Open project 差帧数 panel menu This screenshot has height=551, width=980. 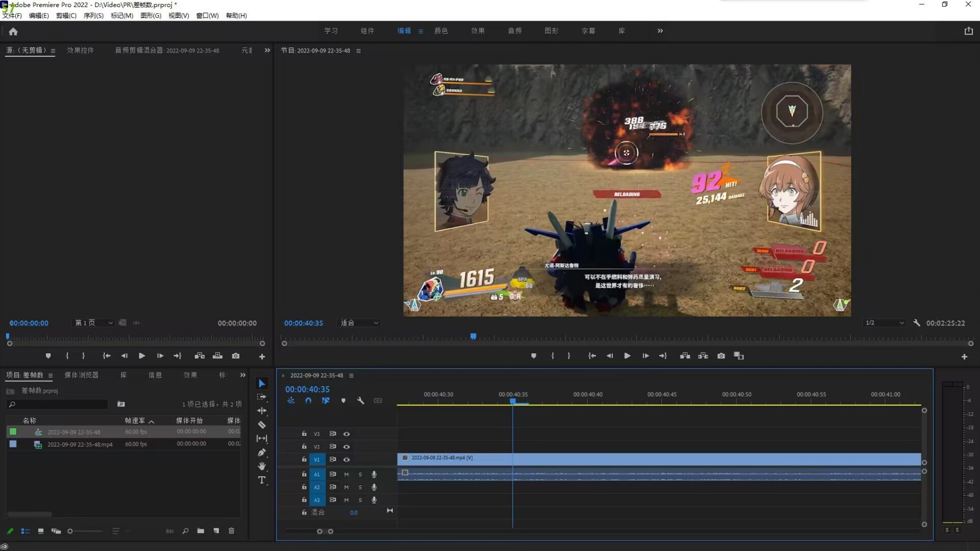point(50,376)
